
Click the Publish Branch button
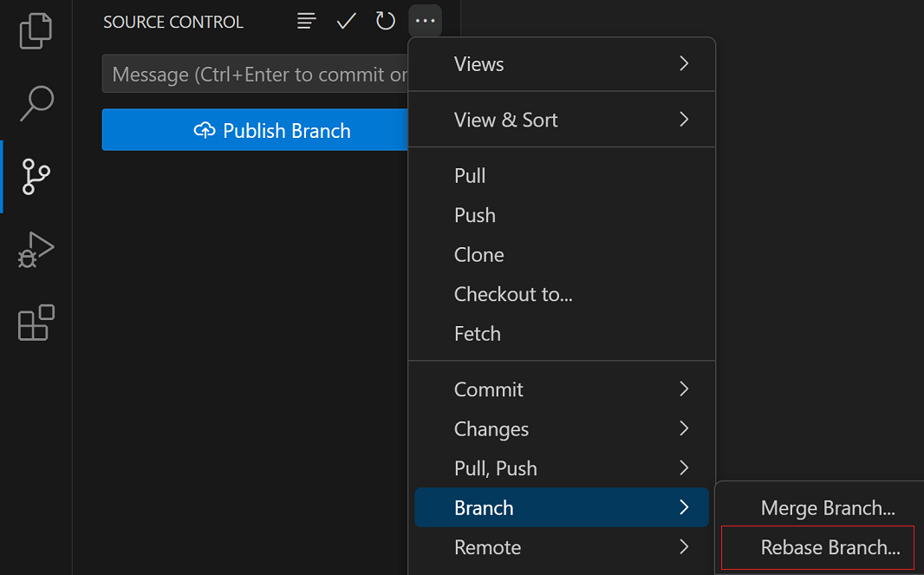coord(255,130)
